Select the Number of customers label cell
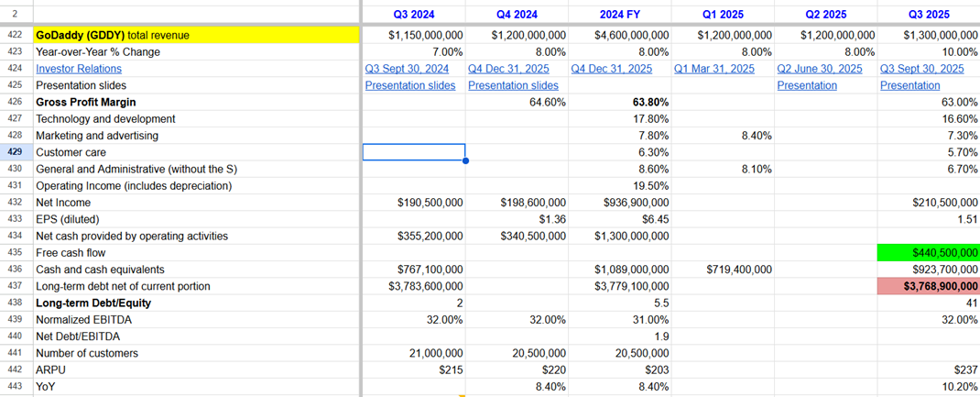Viewport: 980px width, 397px height. pyautogui.click(x=196, y=353)
